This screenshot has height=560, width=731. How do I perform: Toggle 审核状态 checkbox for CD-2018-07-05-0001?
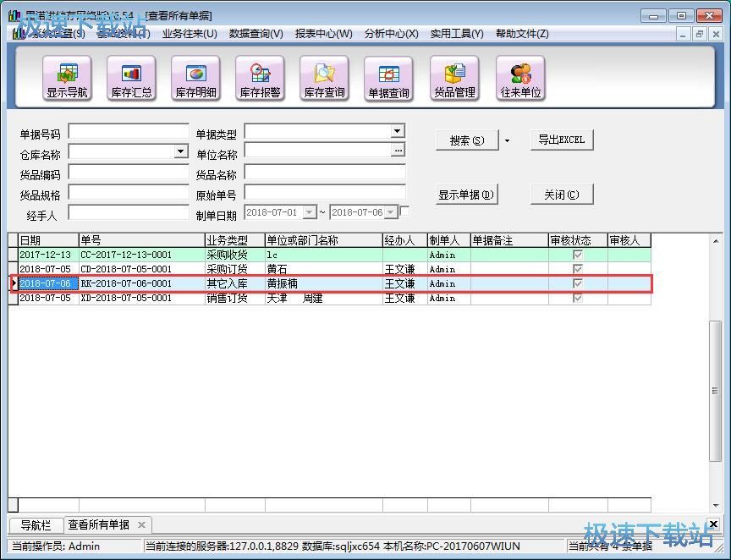coord(578,269)
